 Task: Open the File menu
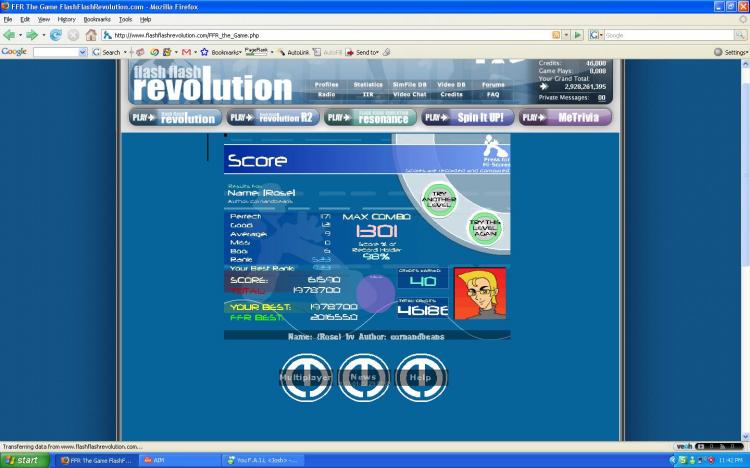[8, 20]
